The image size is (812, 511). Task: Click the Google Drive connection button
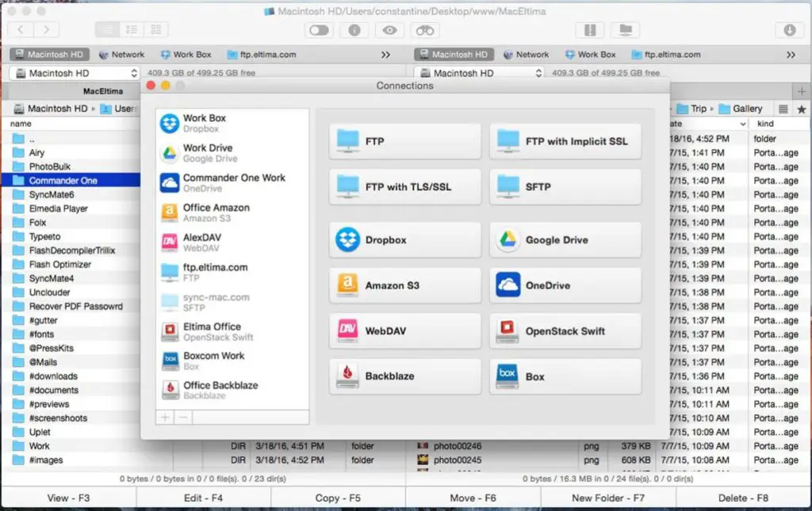coord(565,240)
